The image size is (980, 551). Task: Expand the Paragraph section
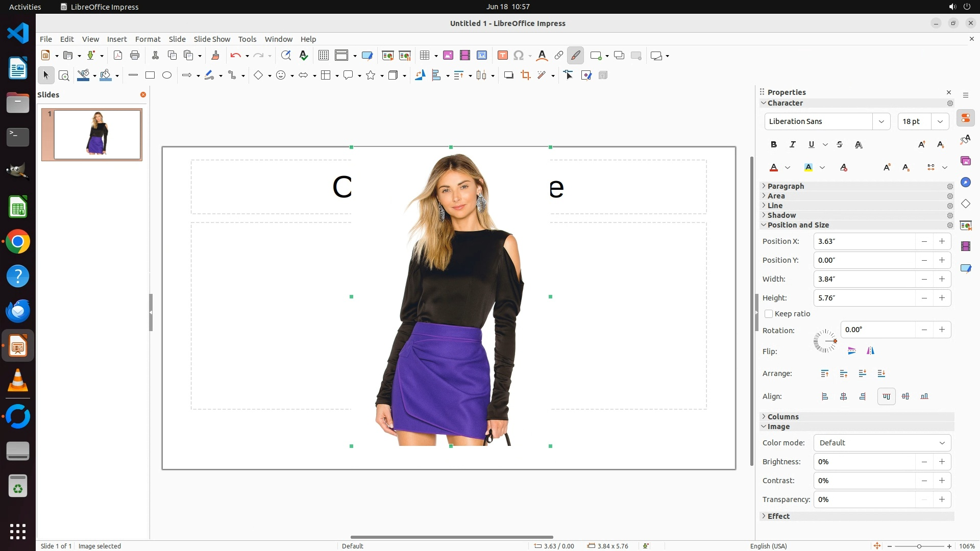(x=786, y=186)
